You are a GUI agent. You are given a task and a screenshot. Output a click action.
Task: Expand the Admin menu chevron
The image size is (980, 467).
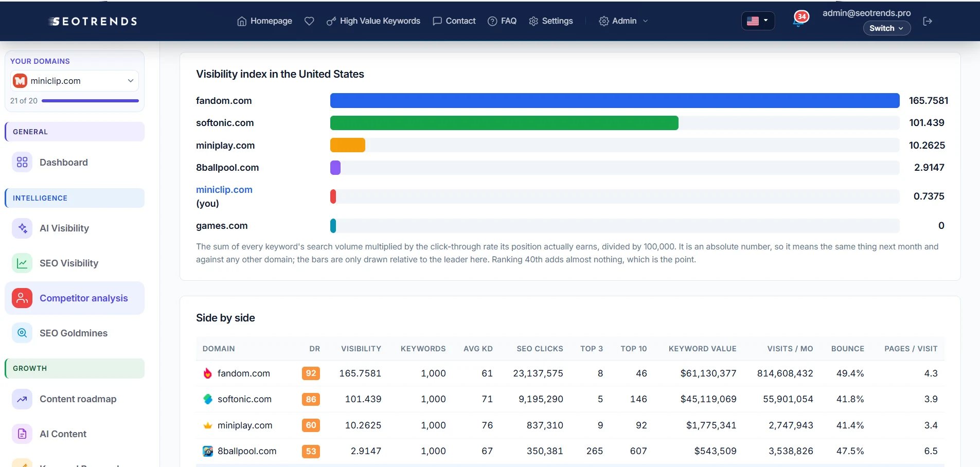pos(646,21)
